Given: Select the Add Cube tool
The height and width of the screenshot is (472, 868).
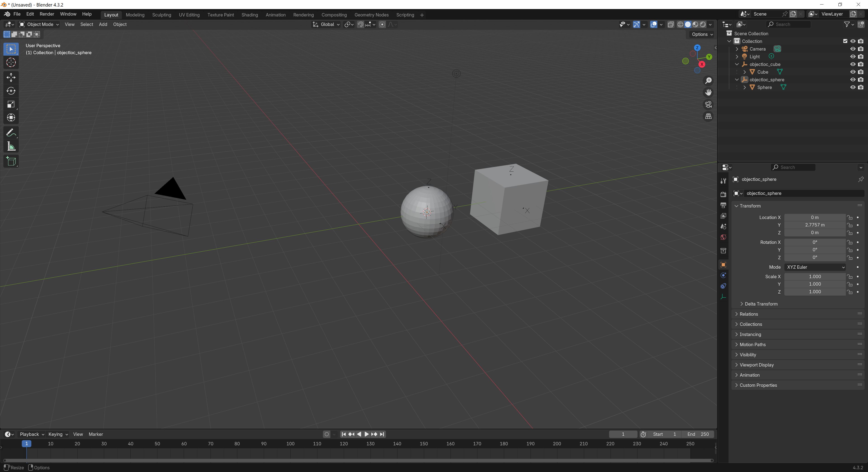Looking at the screenshot, I should tap(11, 161).
